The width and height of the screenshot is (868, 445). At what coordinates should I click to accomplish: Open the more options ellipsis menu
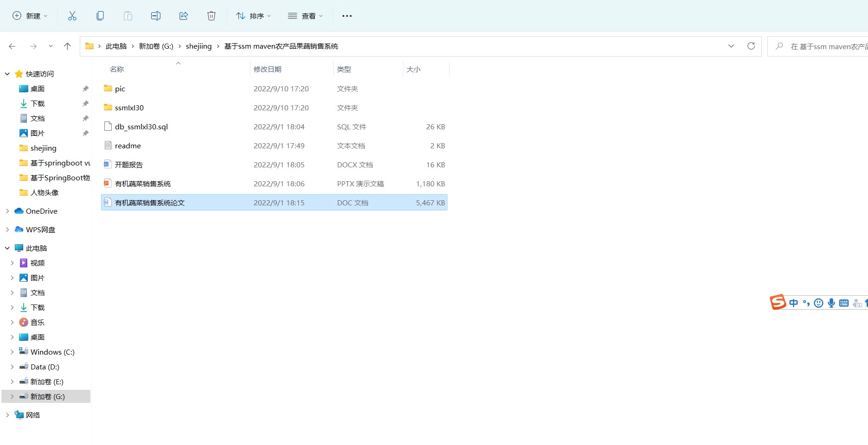pyautogui.click(x=347, y=16)
